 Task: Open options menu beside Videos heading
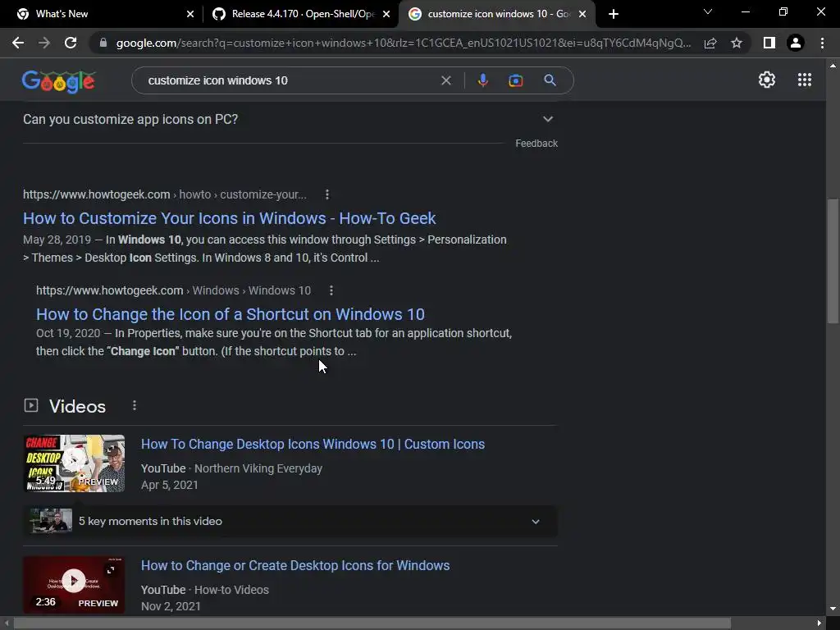coord(135,405)
